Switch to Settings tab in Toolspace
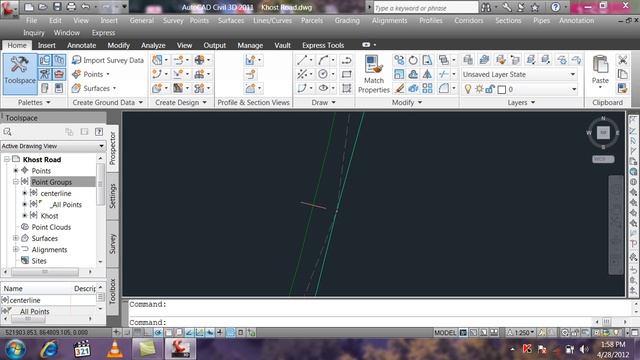 (113, 196)
